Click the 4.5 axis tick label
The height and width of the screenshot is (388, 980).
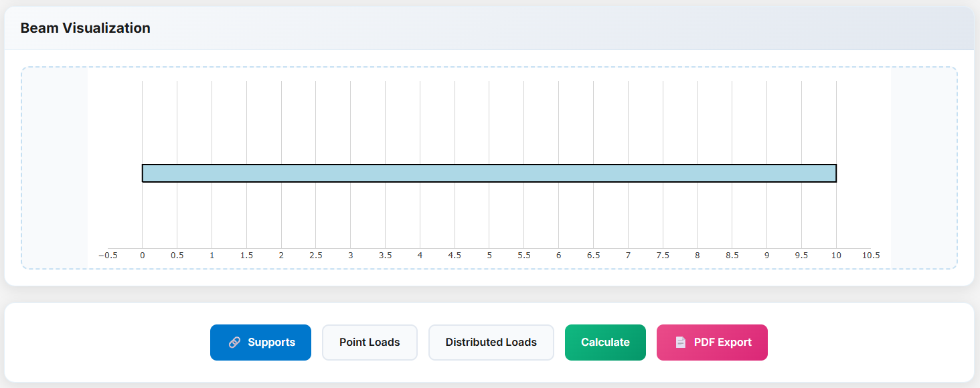coord(455,256)
